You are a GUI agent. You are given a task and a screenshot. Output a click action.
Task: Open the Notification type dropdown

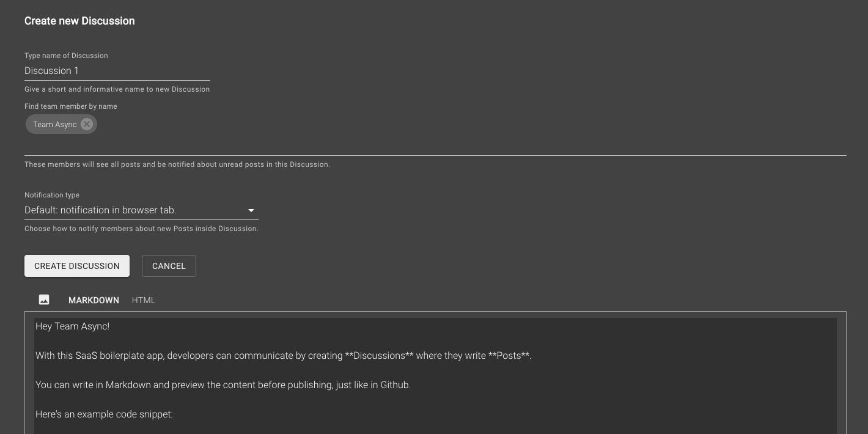coord(141,210)
